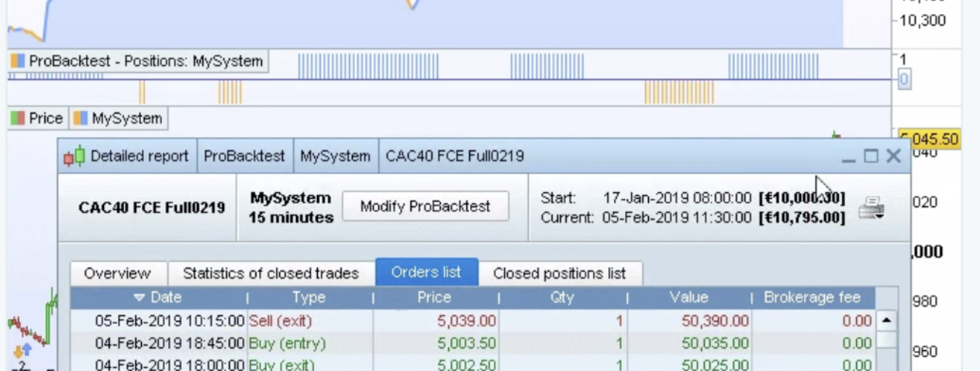Image resolution: width=980 pixels, height=371 pixels.
Task: Click the orange-blue arrows icon on the chart
Action: tap(22, 350)
